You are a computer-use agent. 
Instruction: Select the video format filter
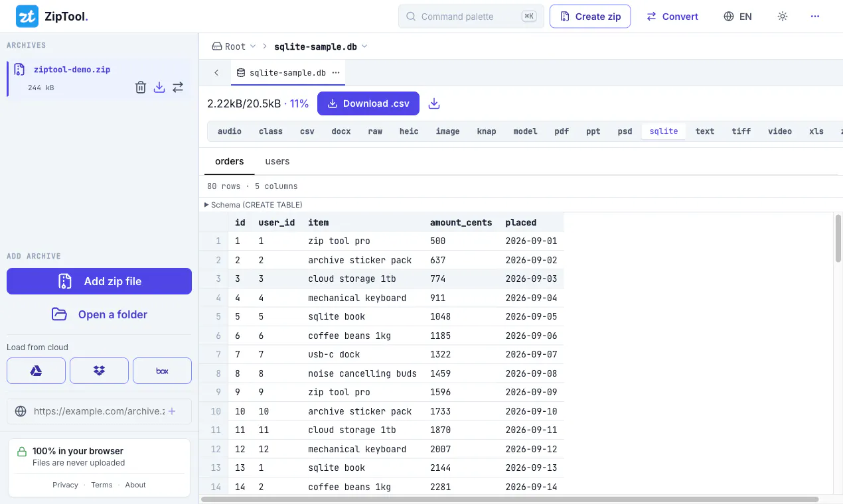point(780,131)
